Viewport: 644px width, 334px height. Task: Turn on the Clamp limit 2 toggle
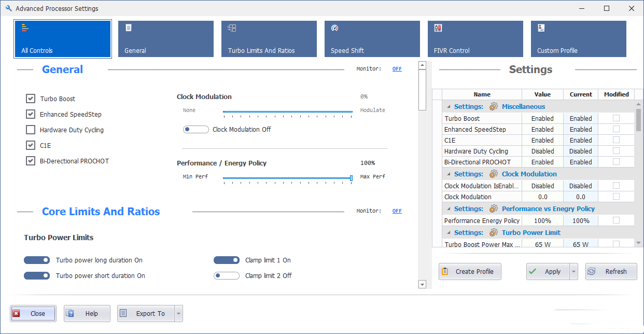click(227, 275)
